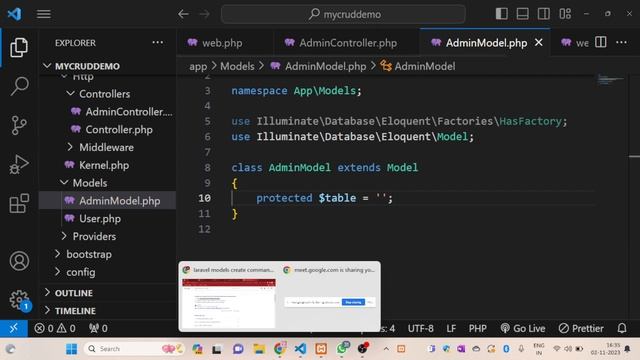Viewport: 640px width, 360px height.
Task: Show errors and warnings count
Action: 55,328
